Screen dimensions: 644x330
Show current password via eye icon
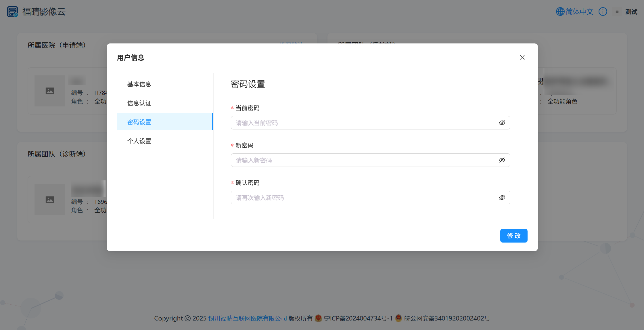502,123
